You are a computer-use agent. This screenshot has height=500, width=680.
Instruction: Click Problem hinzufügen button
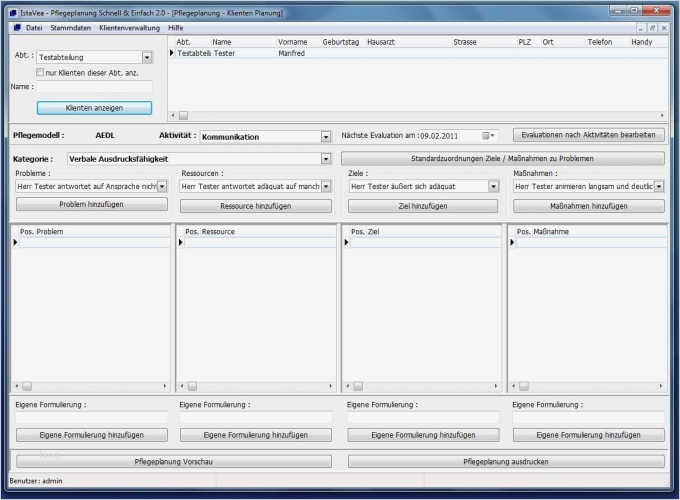[91, 205]
